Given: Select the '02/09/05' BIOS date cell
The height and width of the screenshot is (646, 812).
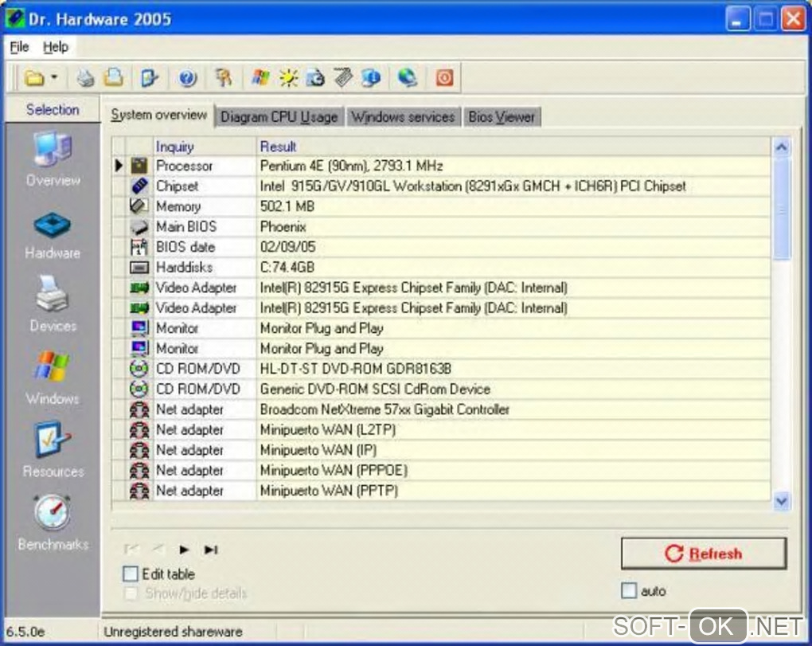Looking at the screenshot, I should tap(513, 247).
